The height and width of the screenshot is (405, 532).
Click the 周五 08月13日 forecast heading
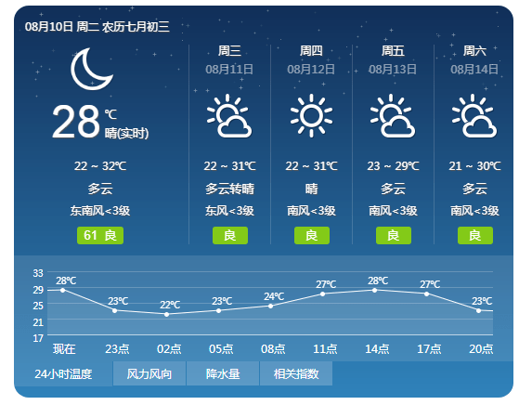coord(393,60)
